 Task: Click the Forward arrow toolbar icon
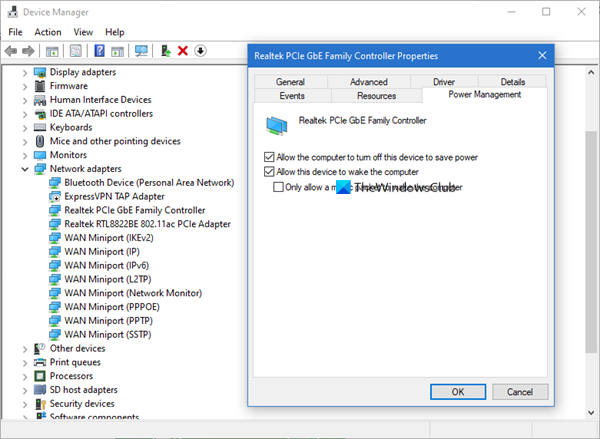click(28, 51)
